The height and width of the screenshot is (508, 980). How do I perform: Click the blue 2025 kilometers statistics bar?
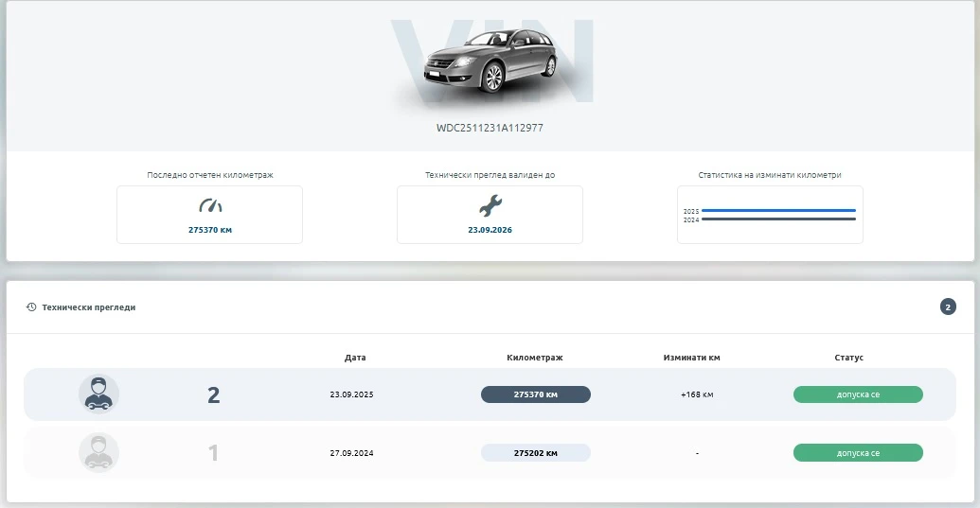pyautogui.click(x=778, y=211)
